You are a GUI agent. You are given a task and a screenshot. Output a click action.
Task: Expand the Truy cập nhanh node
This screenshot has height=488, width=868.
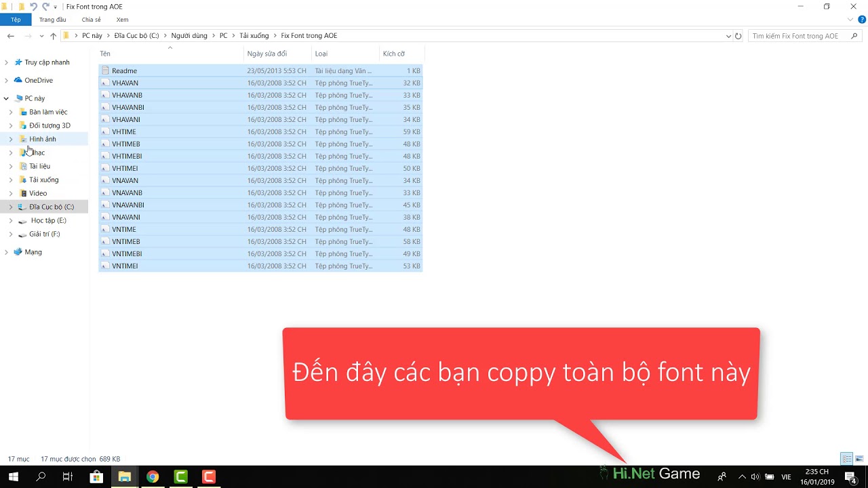(x=6, y=62)
